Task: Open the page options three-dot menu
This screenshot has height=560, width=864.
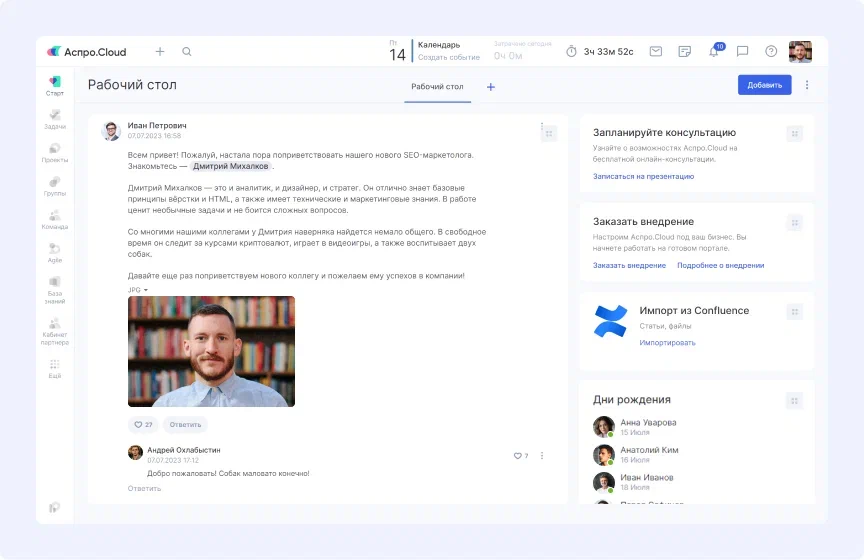Action: [807, 85]
